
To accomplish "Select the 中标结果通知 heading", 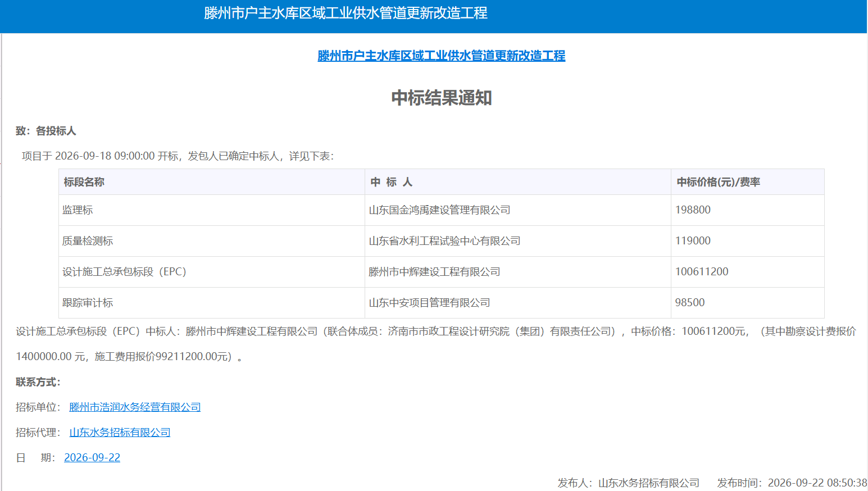I will (442, 98).
